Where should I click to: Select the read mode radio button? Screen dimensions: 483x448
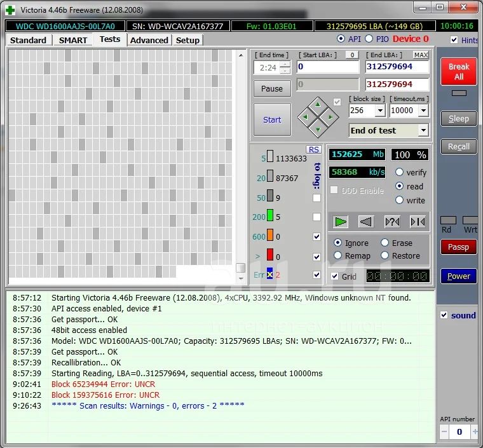pos(399,186)
